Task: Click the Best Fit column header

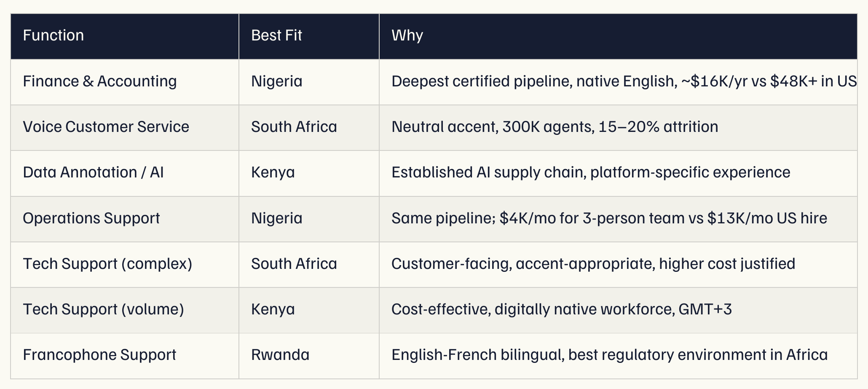Action: point(309,36)
